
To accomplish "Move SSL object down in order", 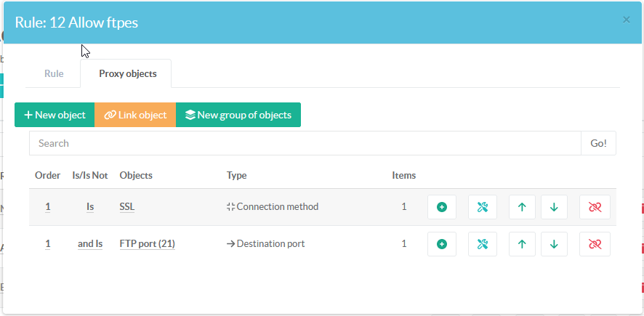I will click(x=554, y=207).
